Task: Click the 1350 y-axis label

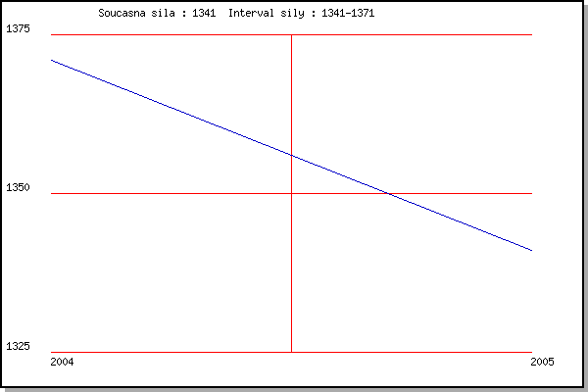Action: click(x=18, y=187)
